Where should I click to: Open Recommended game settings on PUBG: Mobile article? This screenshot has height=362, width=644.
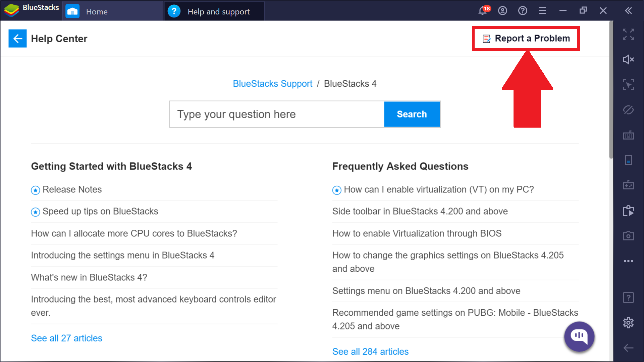click(455, 319)
